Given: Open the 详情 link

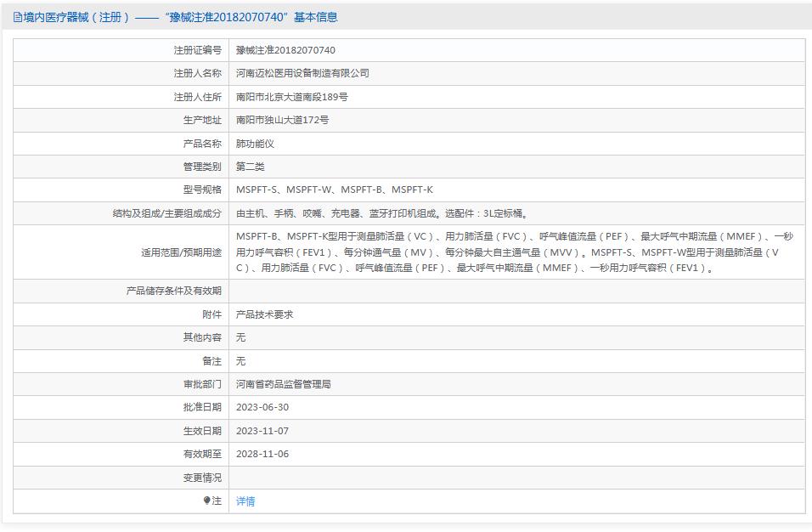Looking at the screenshot, I should tap(245, 501).
